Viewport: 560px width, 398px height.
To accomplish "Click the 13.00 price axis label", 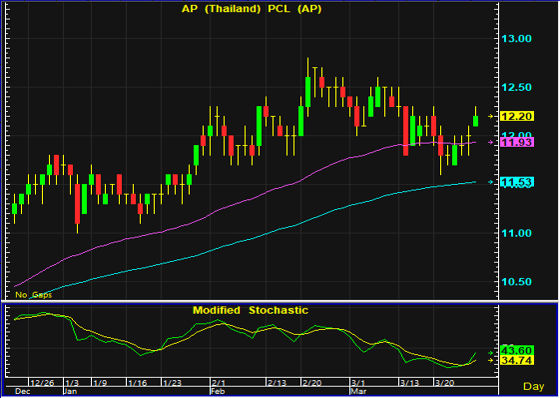I will [516, 39].
